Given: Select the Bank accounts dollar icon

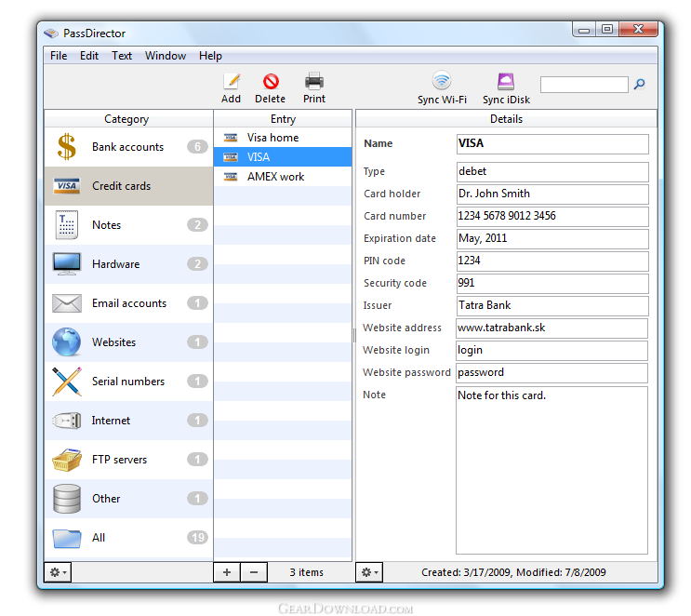Looking at the screenshot, I should click(67, 146).
